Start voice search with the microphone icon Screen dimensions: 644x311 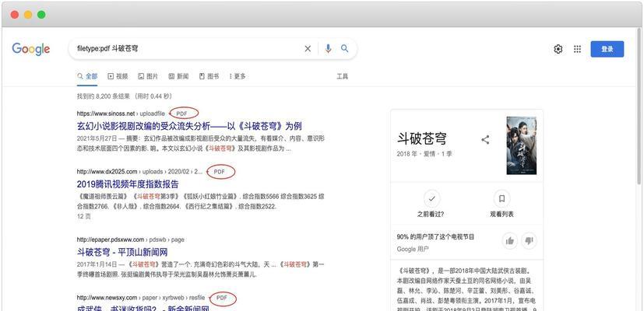pos(328,49)
